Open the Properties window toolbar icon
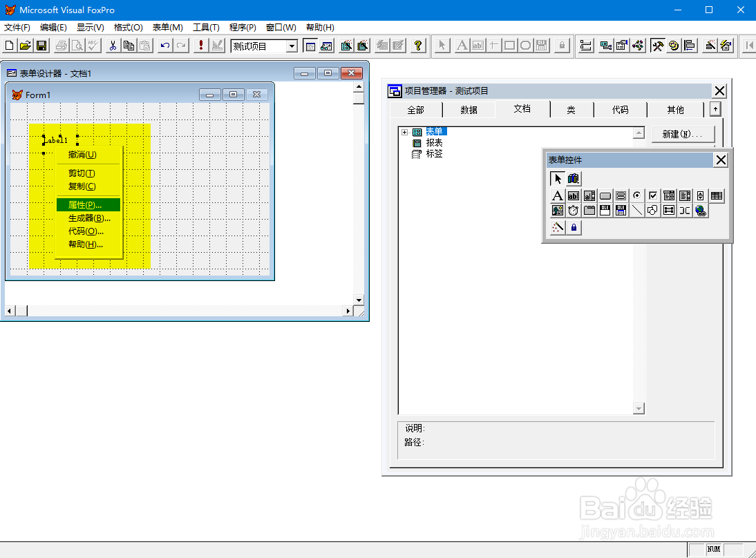This screenshot has width=756, height=558. click(622, 46)
